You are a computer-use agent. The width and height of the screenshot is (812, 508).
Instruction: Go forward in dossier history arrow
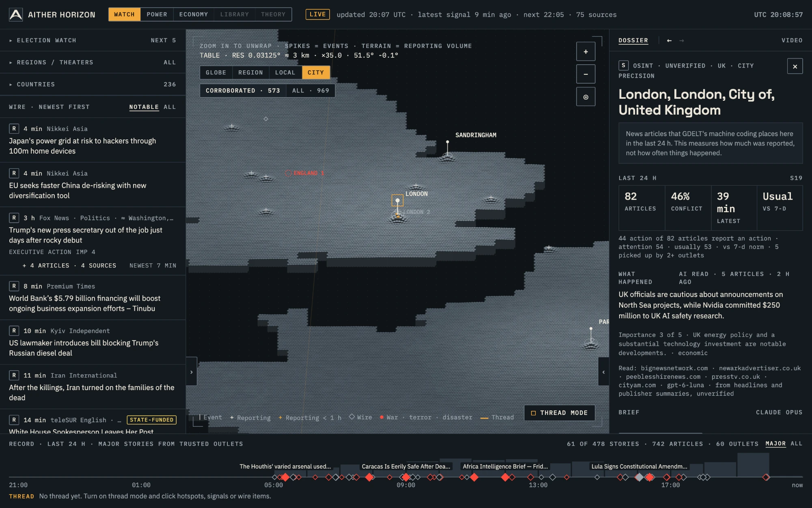point(682,41)
